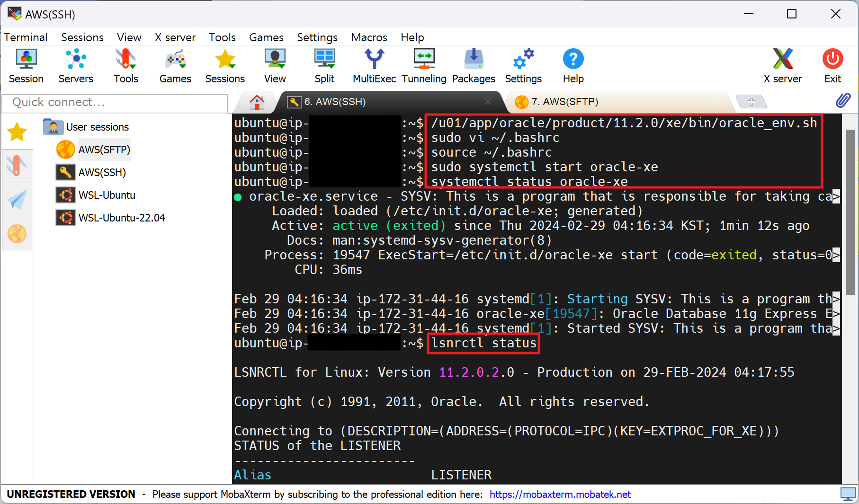The width and height of the screenshot is (859, 504).
Task: Click the Split terminal icon
Action: [324, 66]
